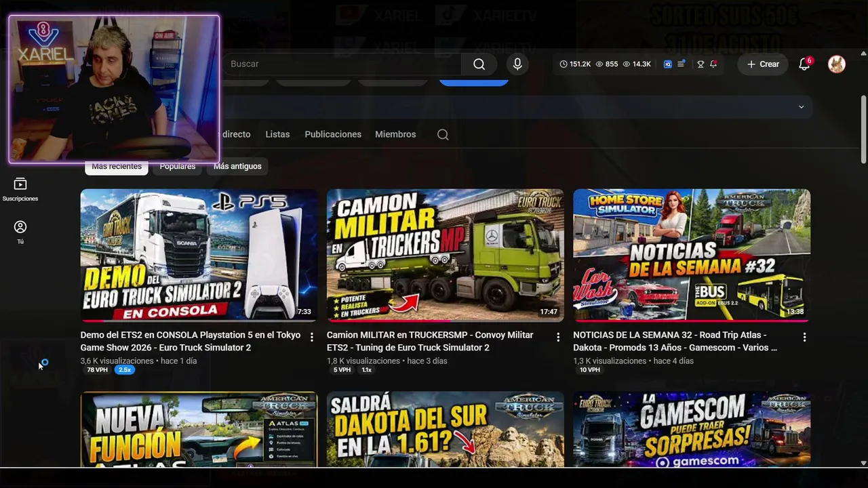Select the Más recientes filter
868x488 pixels.
[117, 167]
